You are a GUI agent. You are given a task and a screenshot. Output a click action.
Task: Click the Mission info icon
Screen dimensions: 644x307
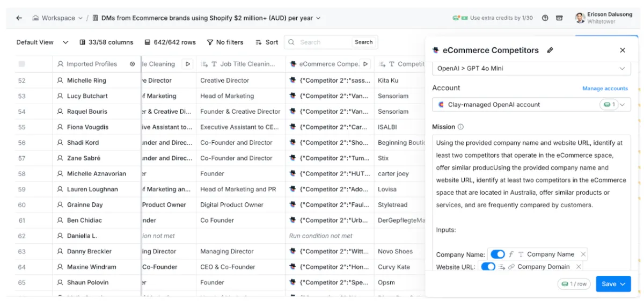tap(460, 127)
